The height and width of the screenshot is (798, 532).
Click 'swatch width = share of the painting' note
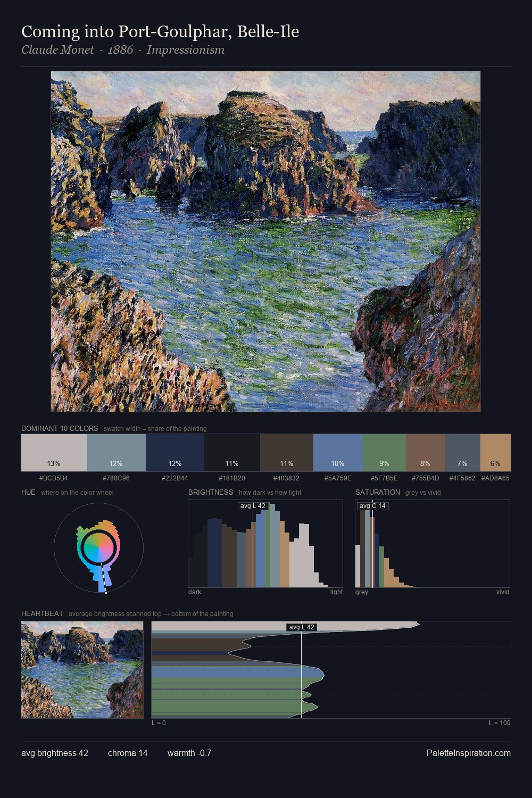click(155, 429)
